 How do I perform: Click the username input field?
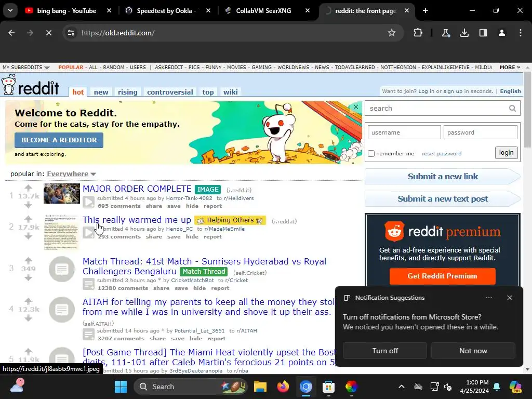(404, 132)
